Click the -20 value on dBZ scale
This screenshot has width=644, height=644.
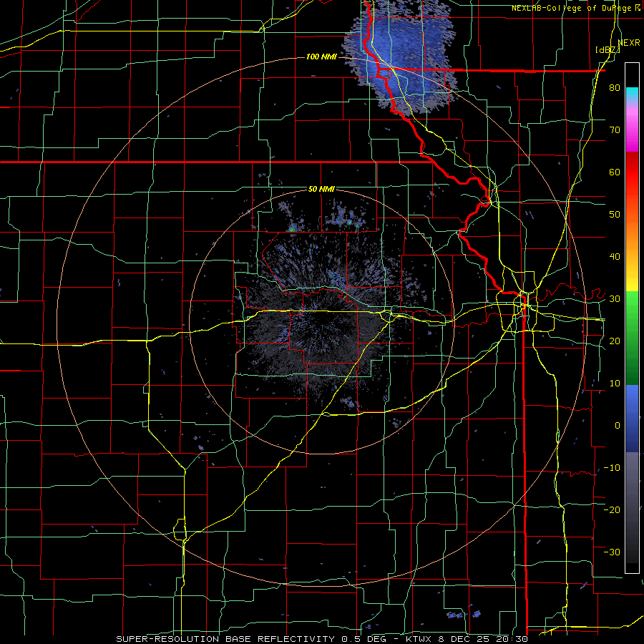(612, 510)
